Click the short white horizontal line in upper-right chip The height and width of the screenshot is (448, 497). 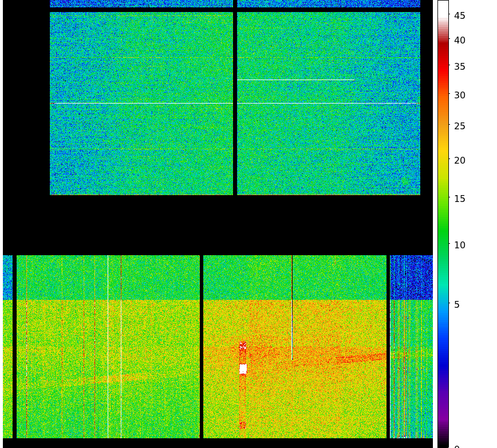(x=295, y=80)
